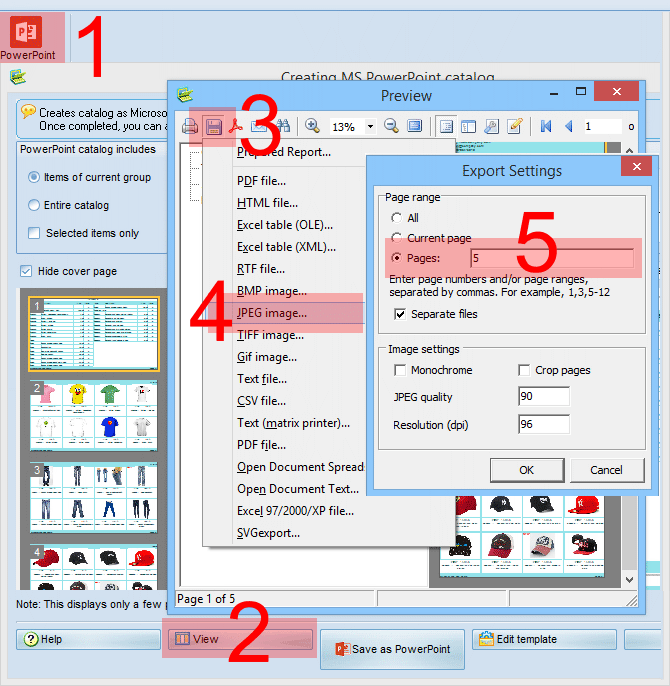Choose Open Document Spreadsheet option
The height and width of the screenshot is (686, 670).
pos(284,467)
